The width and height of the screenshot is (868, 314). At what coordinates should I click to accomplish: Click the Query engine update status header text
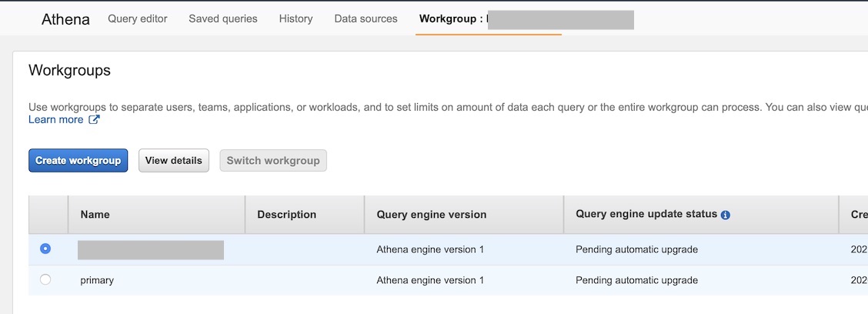(x=646, y=214)
